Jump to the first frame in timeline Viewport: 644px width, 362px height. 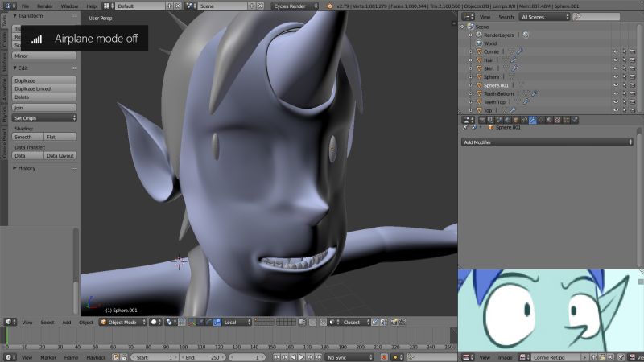[276, 357]
